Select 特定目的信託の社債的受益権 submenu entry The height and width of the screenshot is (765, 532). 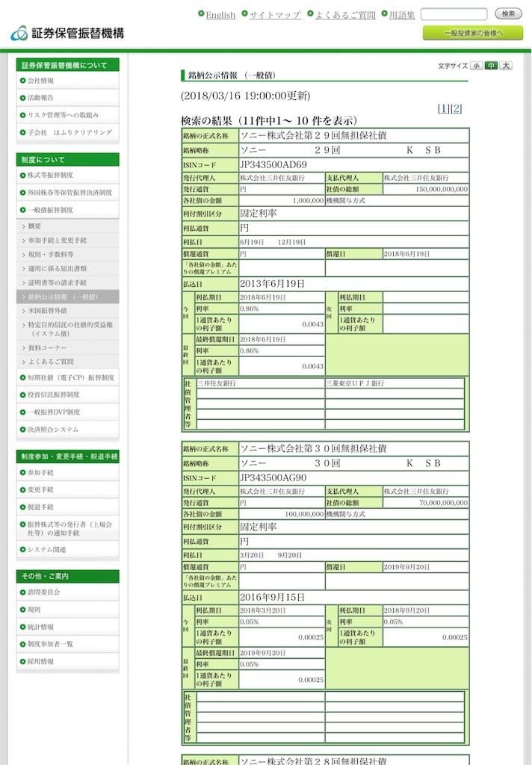pos(67,329)
